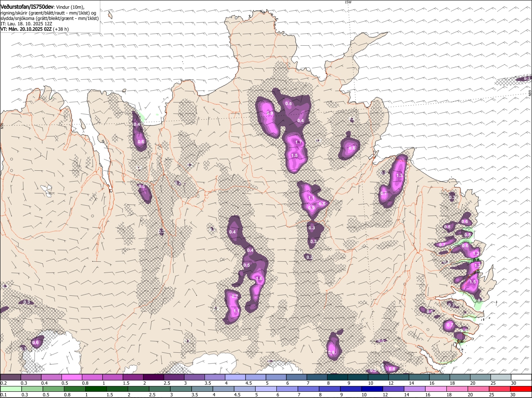The image size is (532, 398).
Task: Select upper legend swatch between 1.5 and 2
Action: click(133, 377)
